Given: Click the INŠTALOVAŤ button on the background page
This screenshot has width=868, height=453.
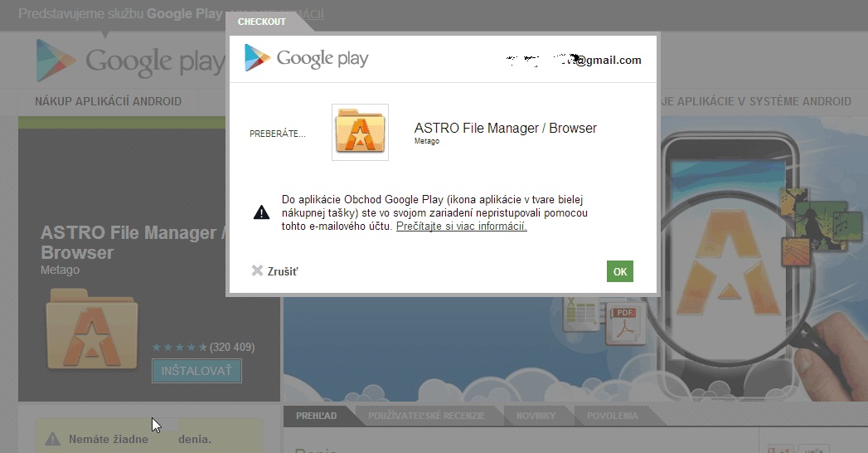Looking at the screenshot, I should point(196,371).
